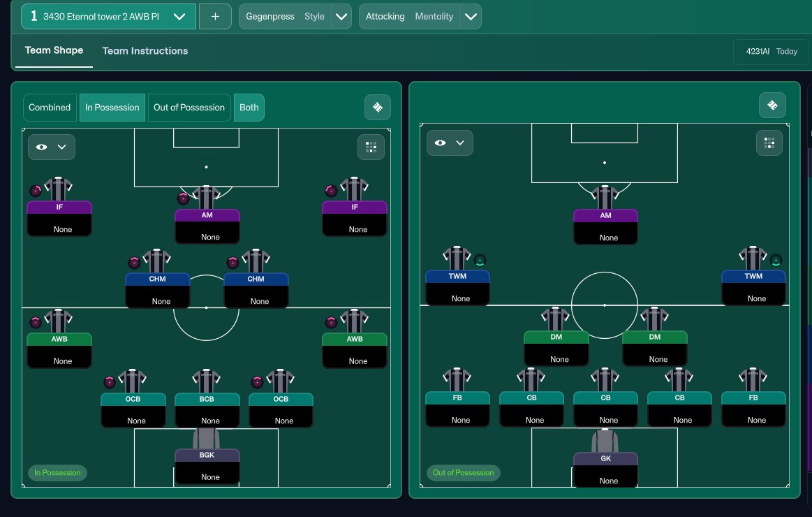Open grid icon on Out of Possession pitch

click(x=769, y=143)
